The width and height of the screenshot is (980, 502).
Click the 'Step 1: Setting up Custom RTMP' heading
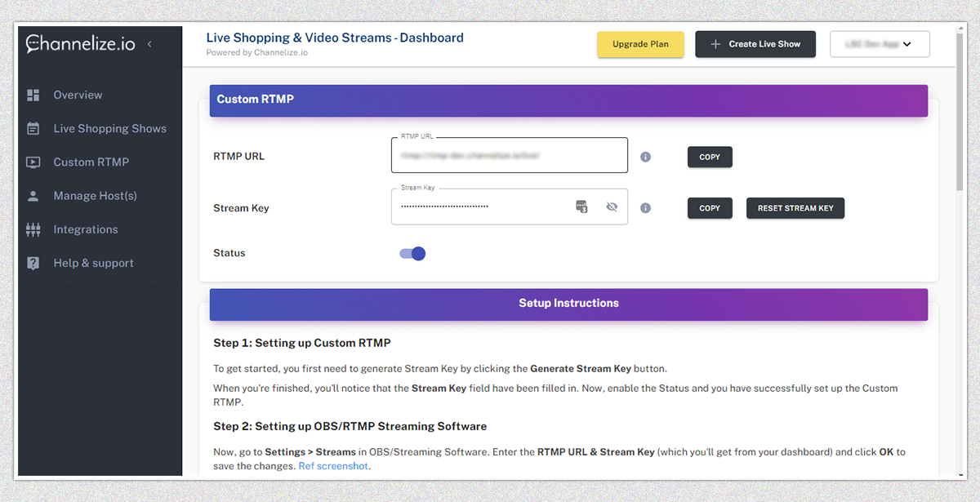[302, 343]
